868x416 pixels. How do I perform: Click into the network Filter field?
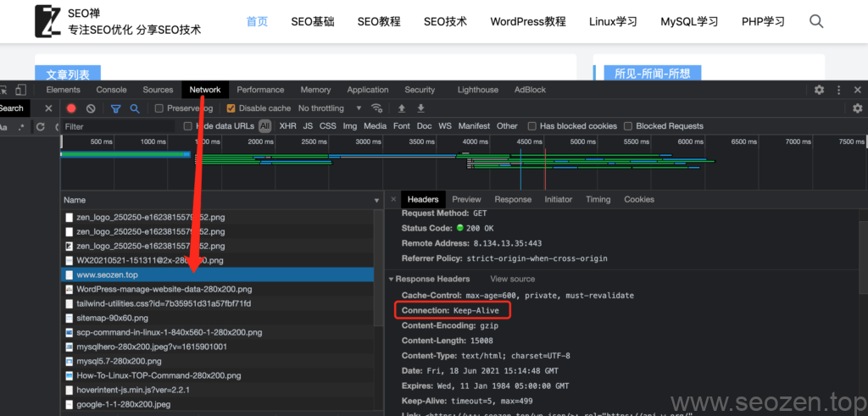click(119, 127)
